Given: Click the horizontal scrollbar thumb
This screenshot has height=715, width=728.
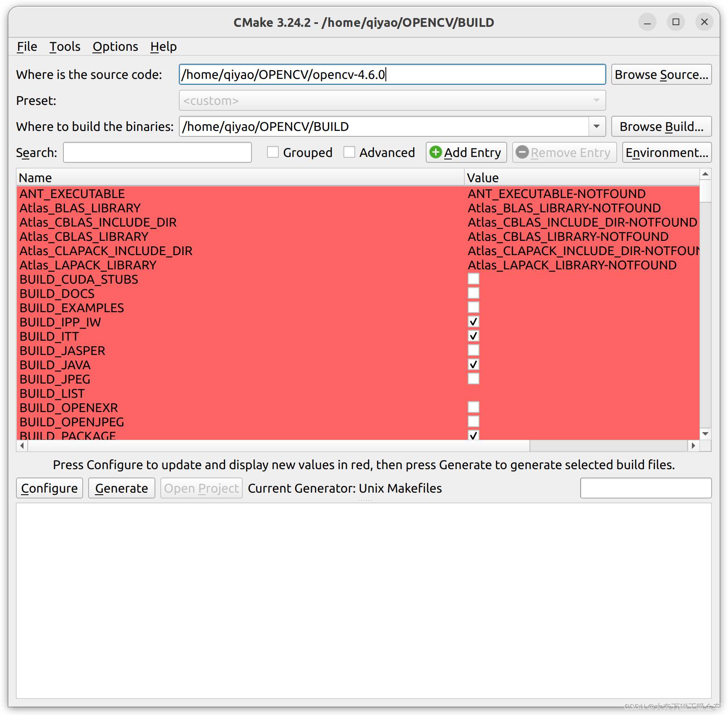Looking at the screenshot, I should (279, 446).
